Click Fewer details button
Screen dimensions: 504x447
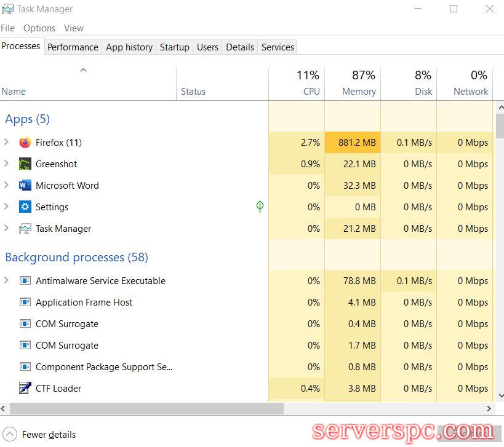(41, 434)
